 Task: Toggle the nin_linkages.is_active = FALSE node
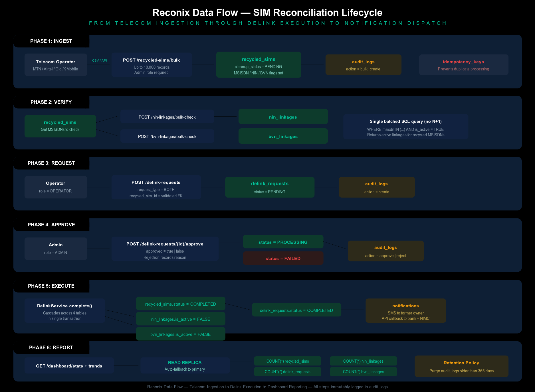tap(180, 318)
